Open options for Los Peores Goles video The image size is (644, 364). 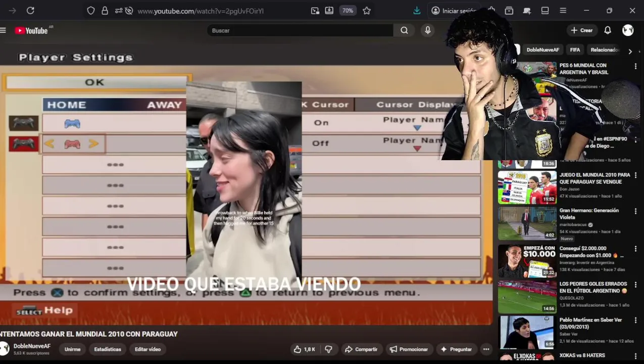coord(635,285)
